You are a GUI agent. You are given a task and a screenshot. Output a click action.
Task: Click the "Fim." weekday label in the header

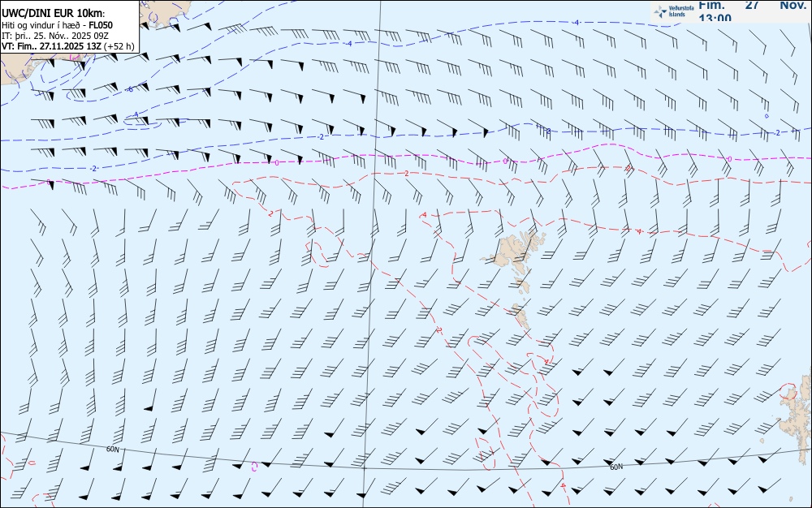[x=711, y=5]
